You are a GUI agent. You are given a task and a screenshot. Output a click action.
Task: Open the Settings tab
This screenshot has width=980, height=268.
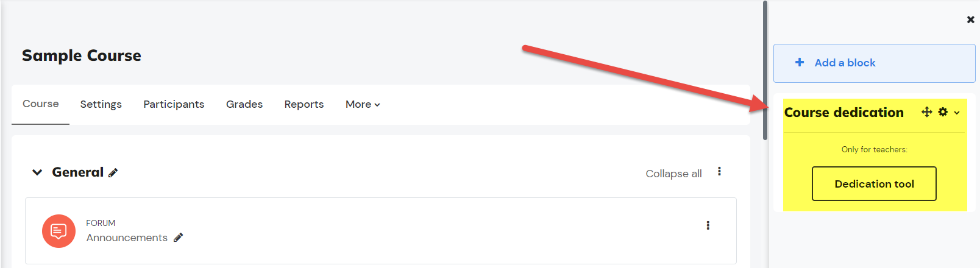click(x=101, y=104)
